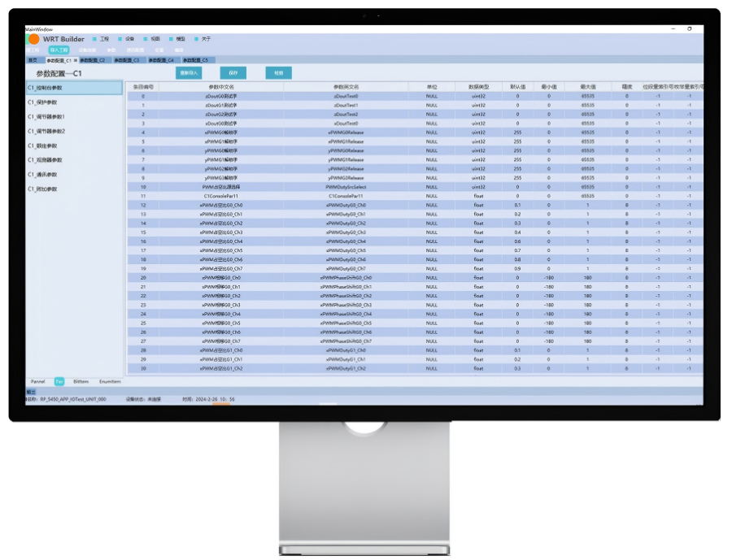Viewport: 732px width, 560px height.
Task: Switch to the Pannel bottom tab
Action: coord(38,381)
